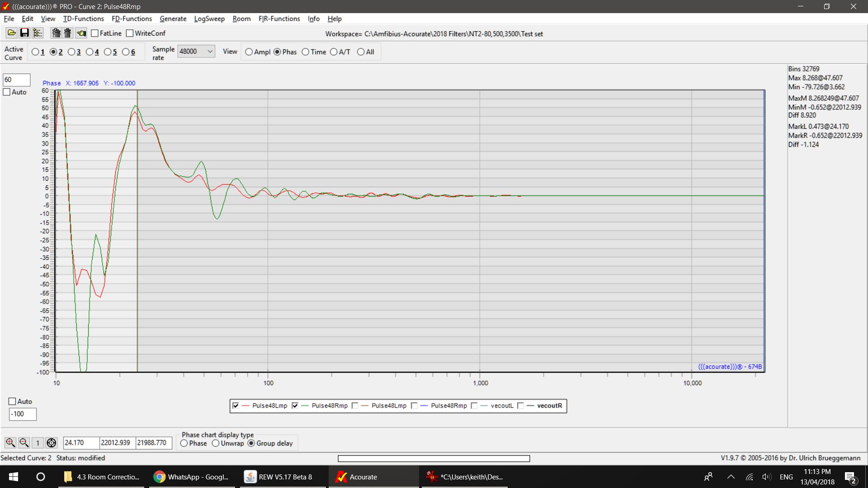The image size is (868, 488).
Task: Zoom in with the plus magnifier icon
Action: [10, 443]
